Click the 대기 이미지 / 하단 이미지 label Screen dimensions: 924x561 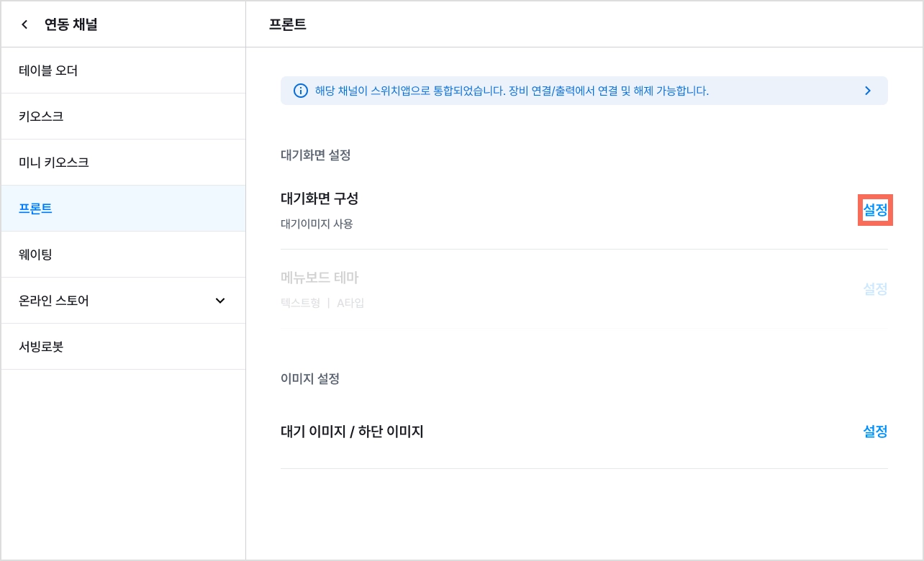click(352, 432)
